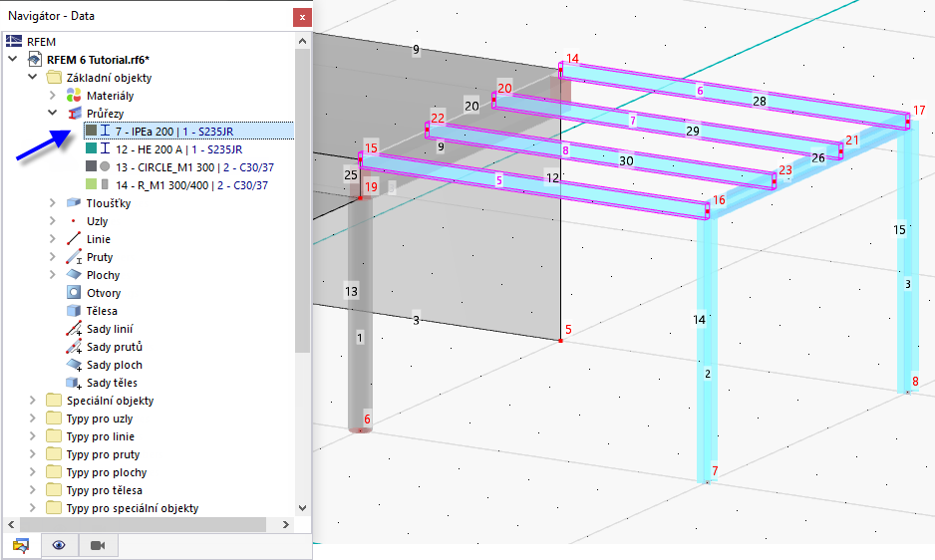
Task: Click the Uzly red node icon
Action: point(74,220)
